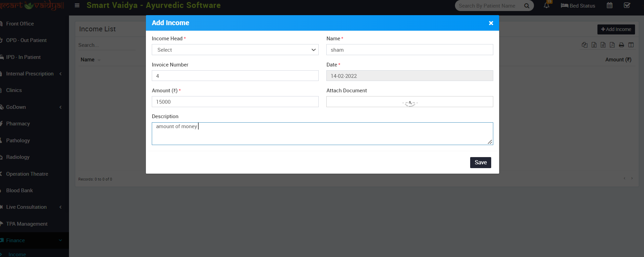The height and width of the screenshot is (257, 644).
Task: Click the Attach Document upload field
Action: (x=409, y=102)
